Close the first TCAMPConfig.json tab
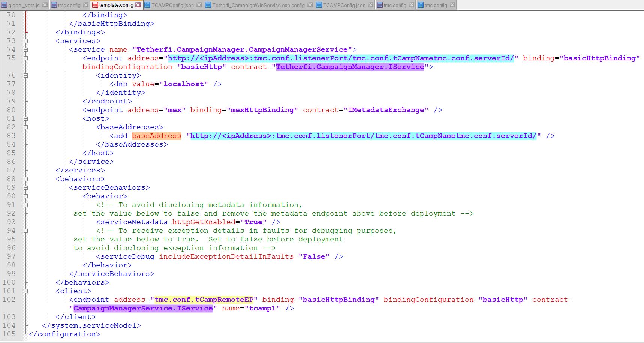 pyautogui.click(x=199, y=5)
